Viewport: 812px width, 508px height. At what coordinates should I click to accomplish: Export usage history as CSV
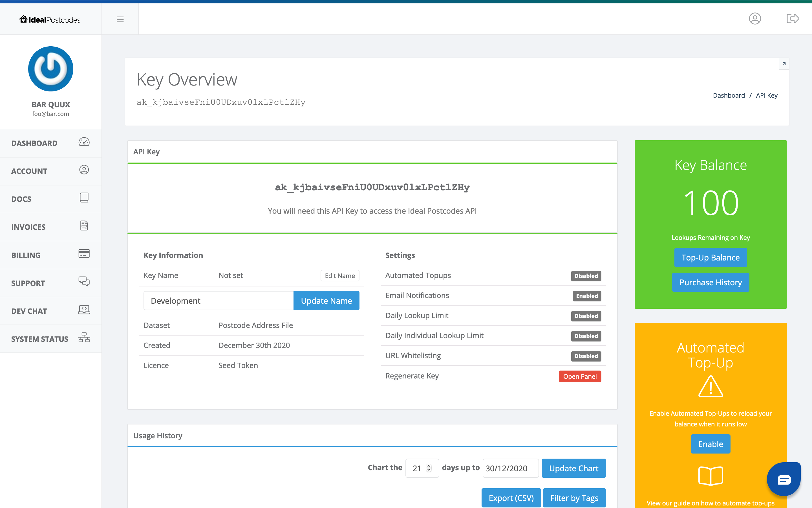tap(511, 498)
